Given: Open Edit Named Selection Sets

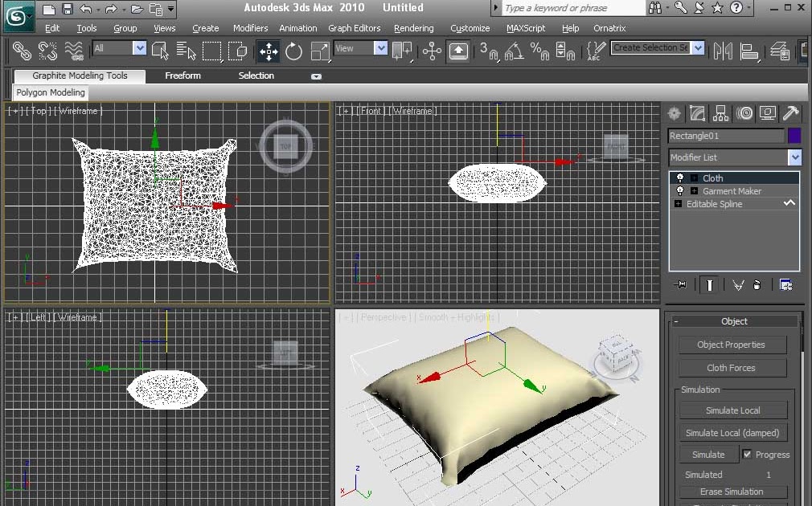Looking at the screenshot, I should pyautogui.click(x=596, y=51).
